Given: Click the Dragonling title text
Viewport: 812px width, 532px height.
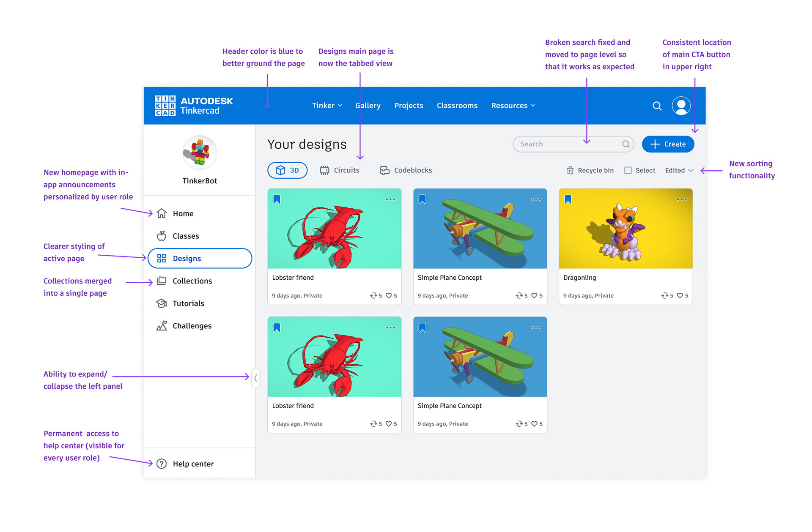Looking at the screenshot, I should coord(579,278).
